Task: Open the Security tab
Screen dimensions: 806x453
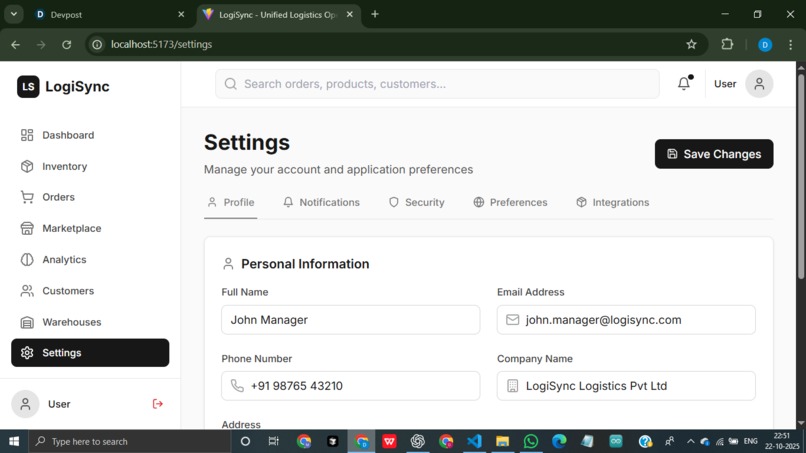Action: tap(417, 203)
